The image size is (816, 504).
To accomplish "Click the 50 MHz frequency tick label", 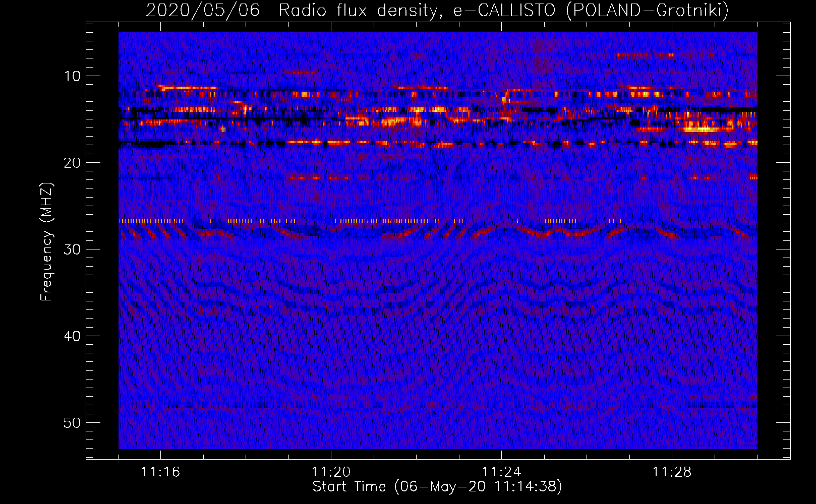I will (73, 423).
